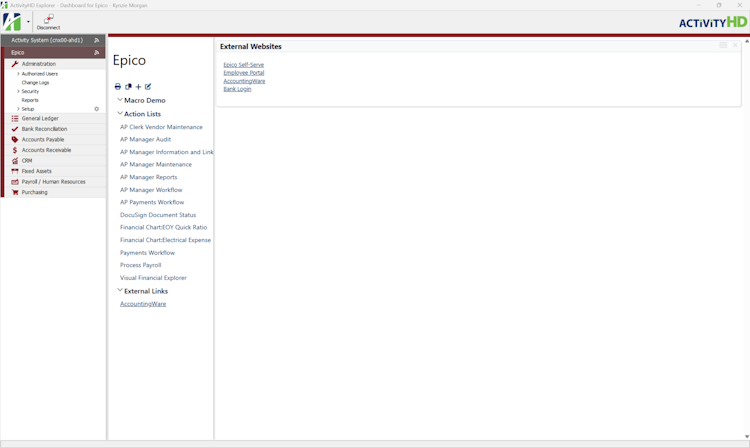The image size is (750, 448).
Task: Open Visual Financial Explorer item
Action: [x=153, y=278]
